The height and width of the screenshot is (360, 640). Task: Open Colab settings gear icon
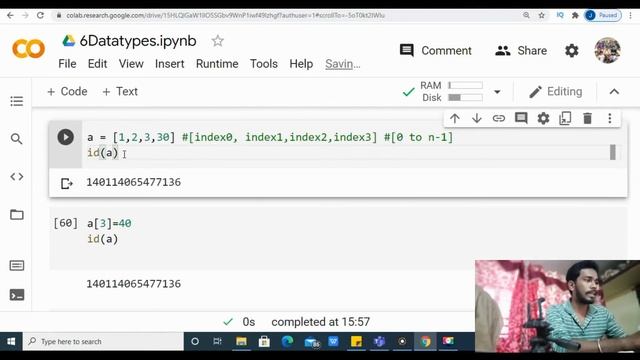[x=571, y=51]
